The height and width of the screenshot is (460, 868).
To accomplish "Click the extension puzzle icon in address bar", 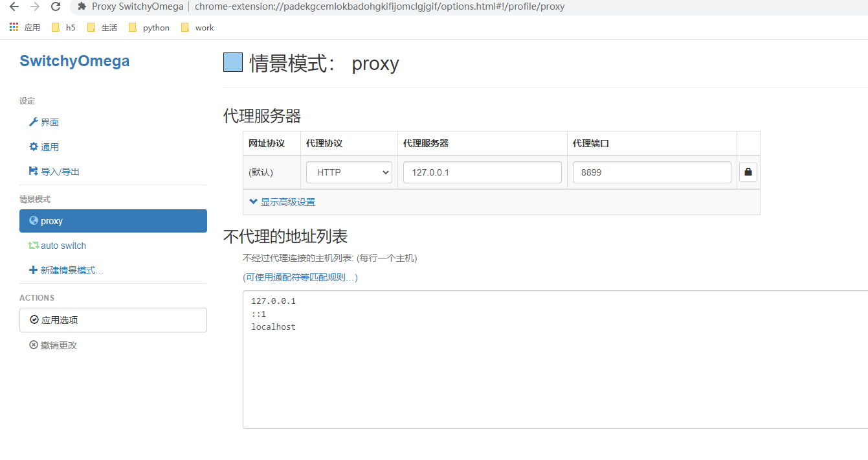I will pos(82,6).
